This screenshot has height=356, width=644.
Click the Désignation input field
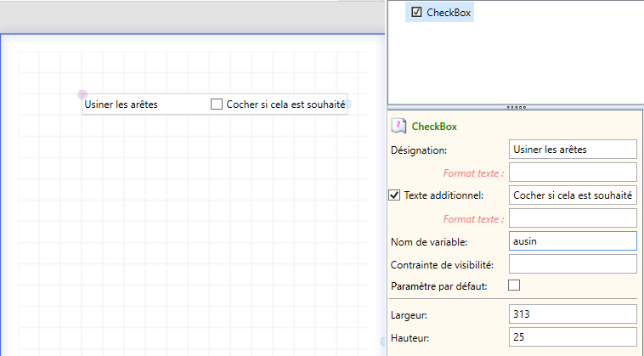pyautogui.click(x=573, y=150)
